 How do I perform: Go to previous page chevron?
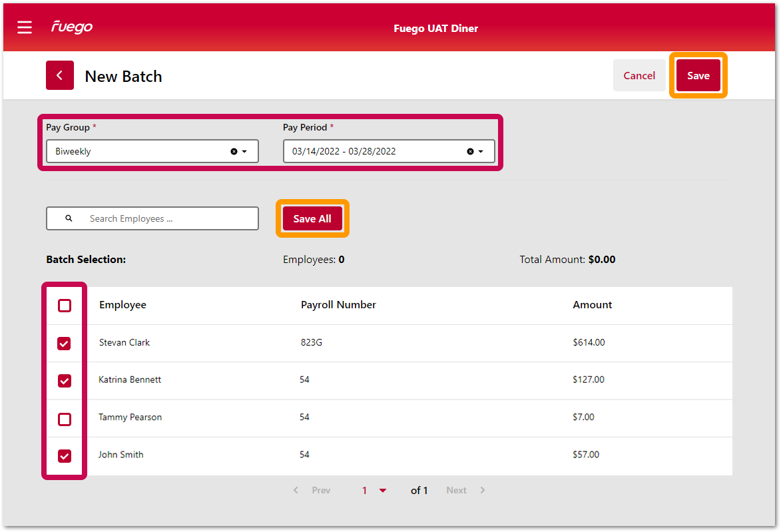[296, 491]
